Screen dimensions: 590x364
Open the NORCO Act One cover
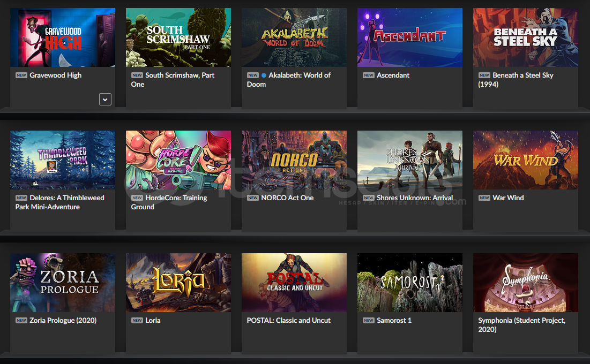tap(294, 160)
